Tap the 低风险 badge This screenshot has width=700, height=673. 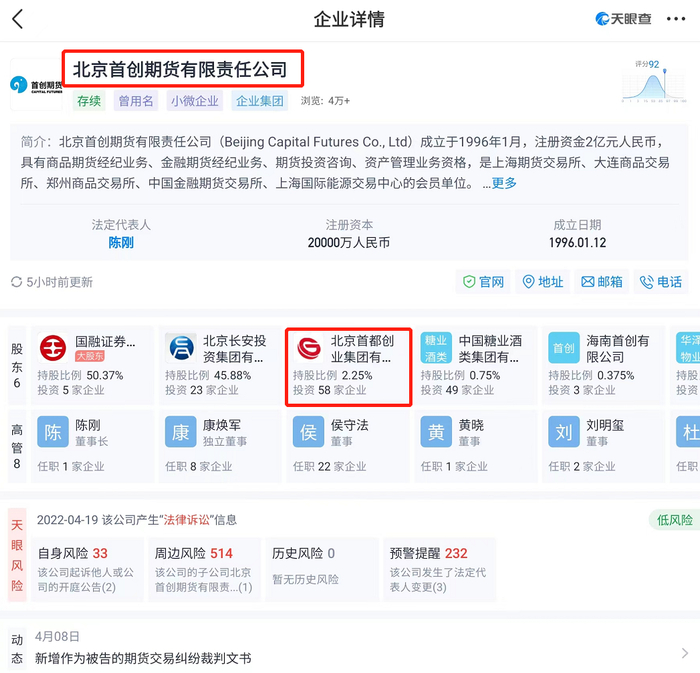coord(675,520)
